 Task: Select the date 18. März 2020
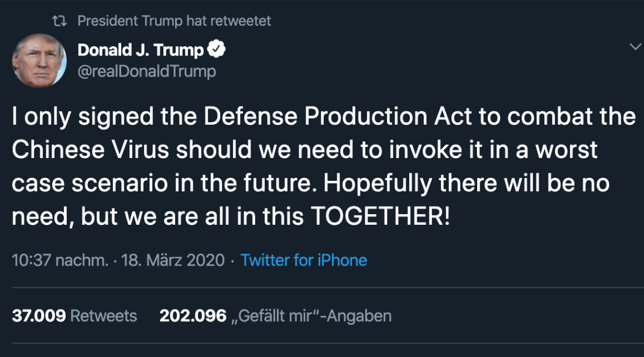pyautogui.click(x=173, y=260)
